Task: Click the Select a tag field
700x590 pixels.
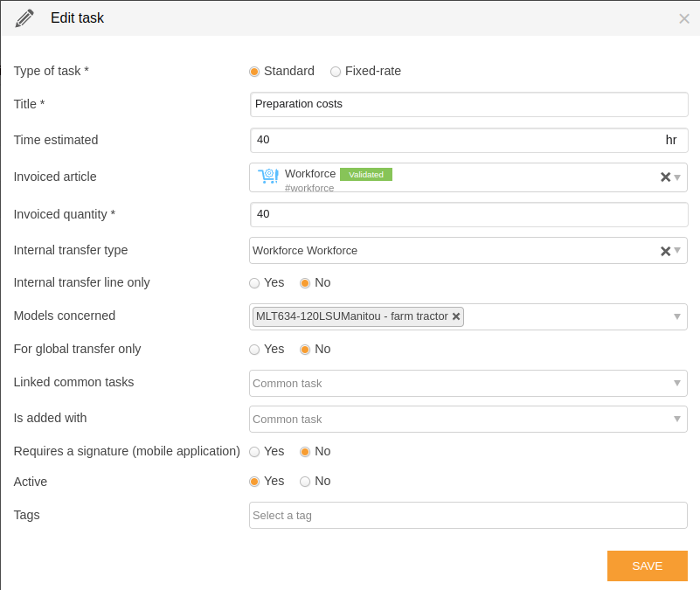Action: point(468,516)
